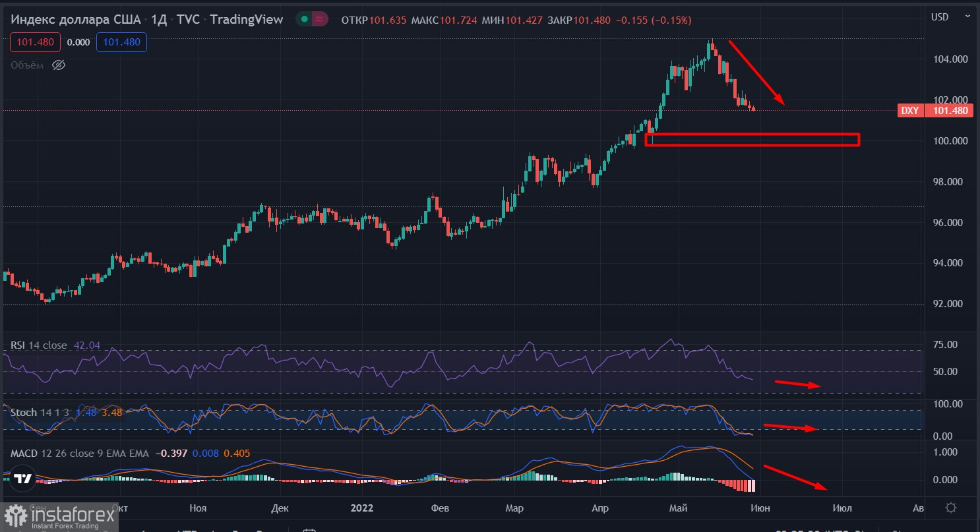The width and height of the screenshot is (980, 532).
Task: Click the 2022 label on the time axis
Action: click(x=362, y=508)
